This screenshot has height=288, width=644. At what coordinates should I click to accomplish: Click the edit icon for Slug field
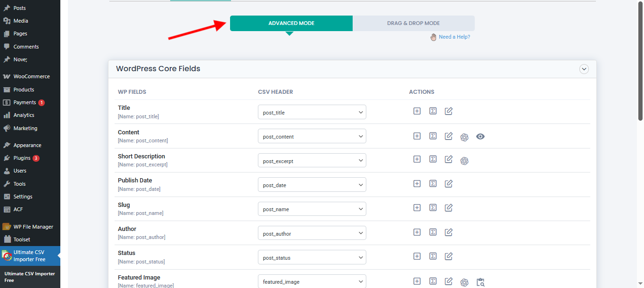448,207
